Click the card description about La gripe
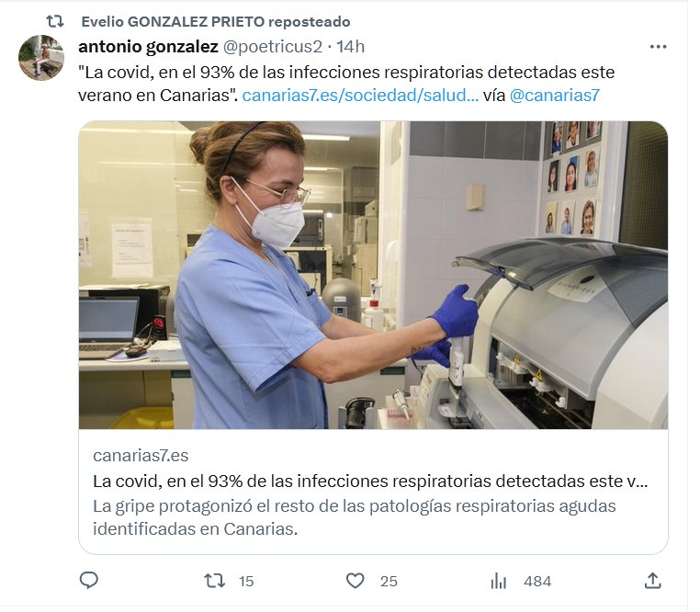 point(354,517)
